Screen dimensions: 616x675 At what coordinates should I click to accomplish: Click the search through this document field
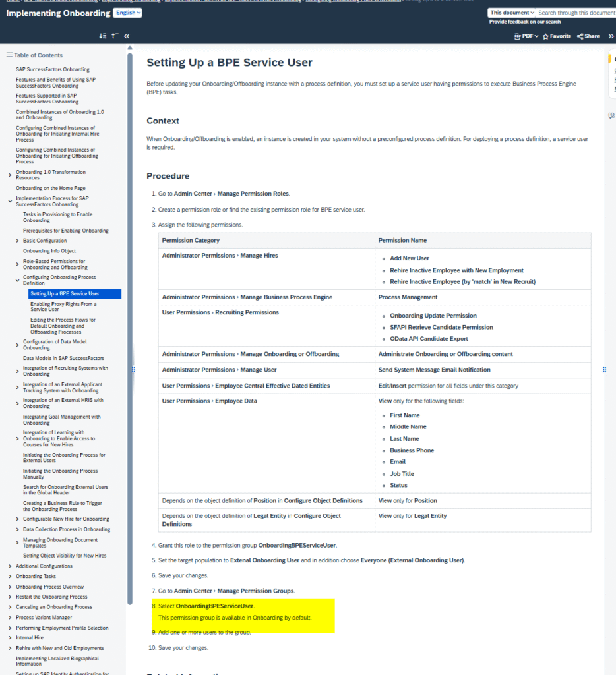(575, 13)
